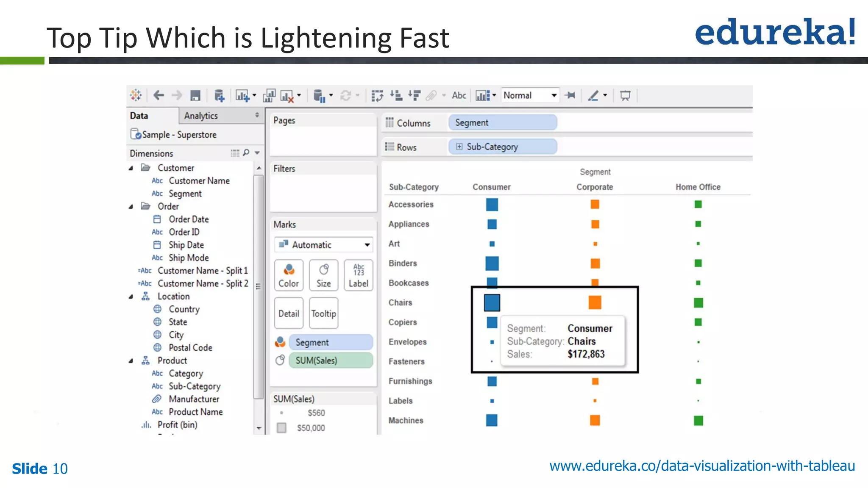The height and width of the screenshot is (488, 868).
Task: Select the Order Date field
Action: tap(189, 219)
